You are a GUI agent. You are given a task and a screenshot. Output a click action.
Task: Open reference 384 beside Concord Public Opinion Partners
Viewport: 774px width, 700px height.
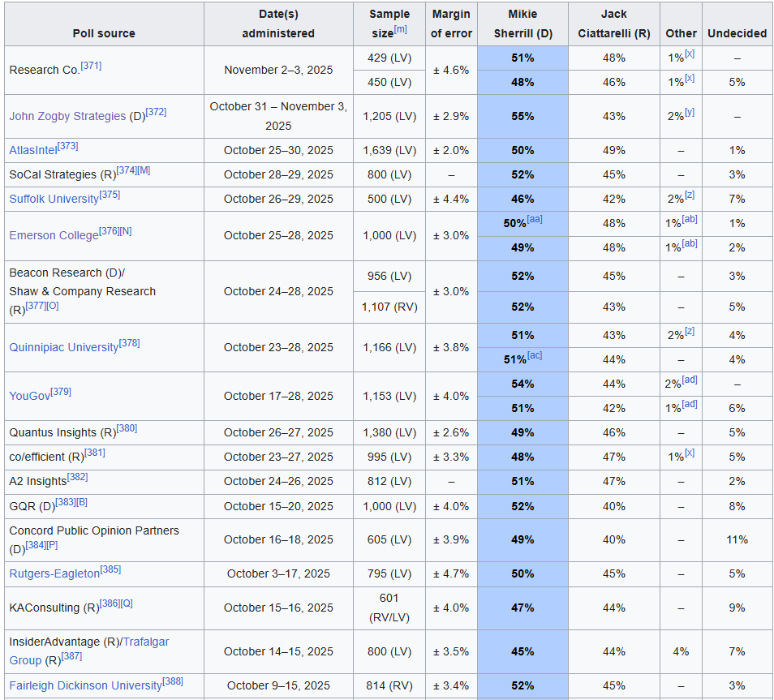click(36, 545)
